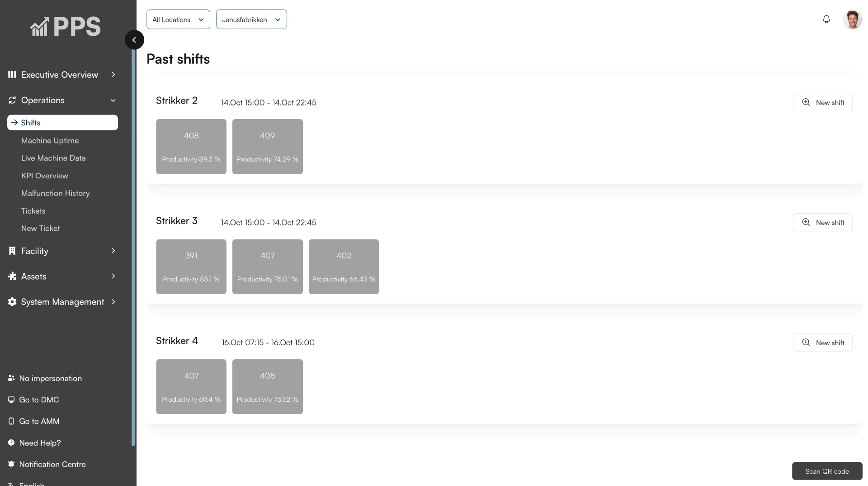Open Strikker 3 machine 391 card
Image resolution: width=868 pixels, height=486 pixels.
(191, 267)
